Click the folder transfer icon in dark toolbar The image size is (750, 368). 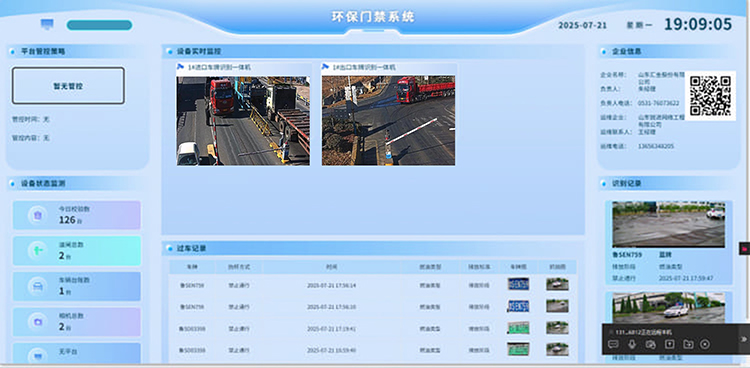click(688, 344)
